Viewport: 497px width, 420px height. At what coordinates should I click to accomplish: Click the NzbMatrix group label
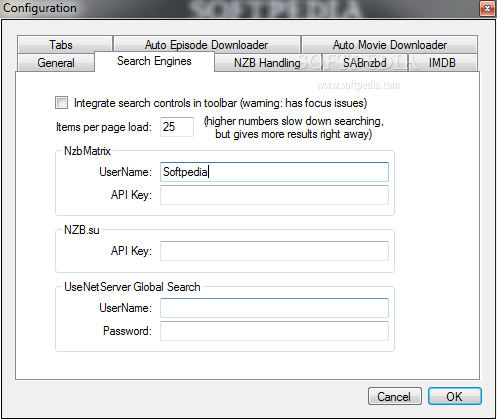(87, 151)
